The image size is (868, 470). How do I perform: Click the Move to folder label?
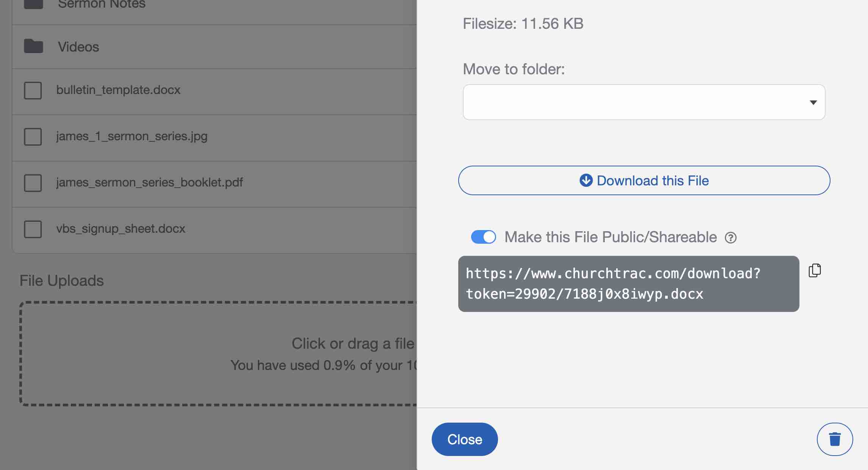coord(514,69)
